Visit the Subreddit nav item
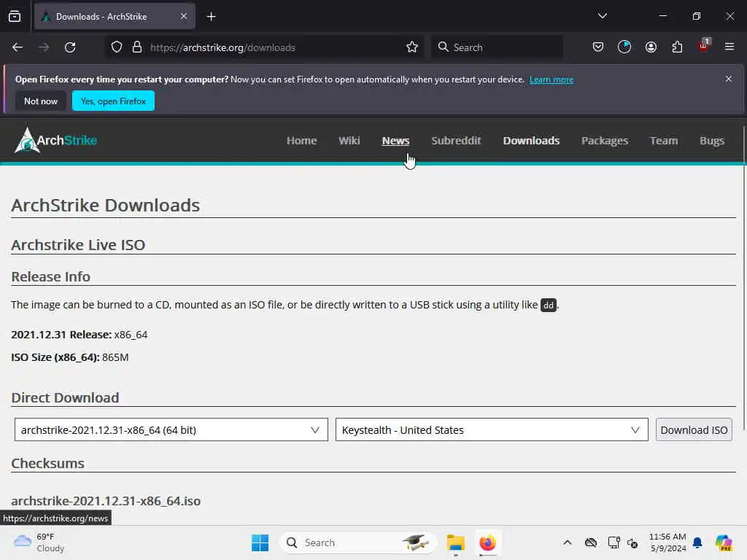This screenshot has width=747, height=560. (x=456, y=141)
